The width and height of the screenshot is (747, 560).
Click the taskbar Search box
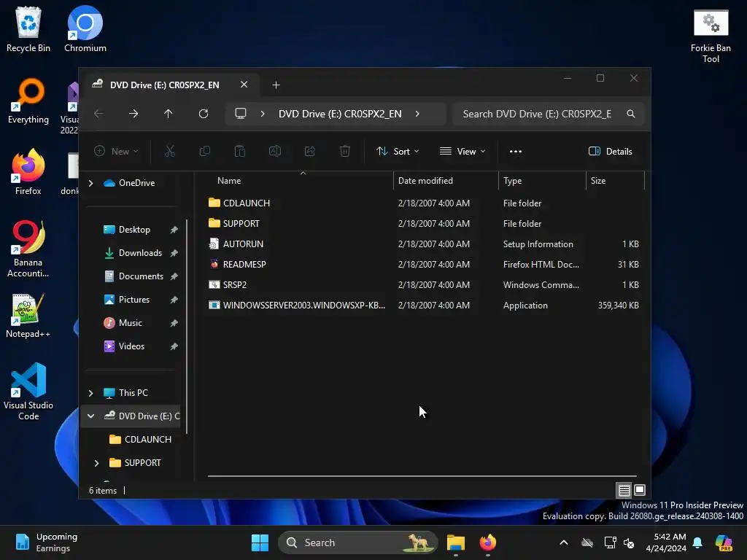coord(357,542)
